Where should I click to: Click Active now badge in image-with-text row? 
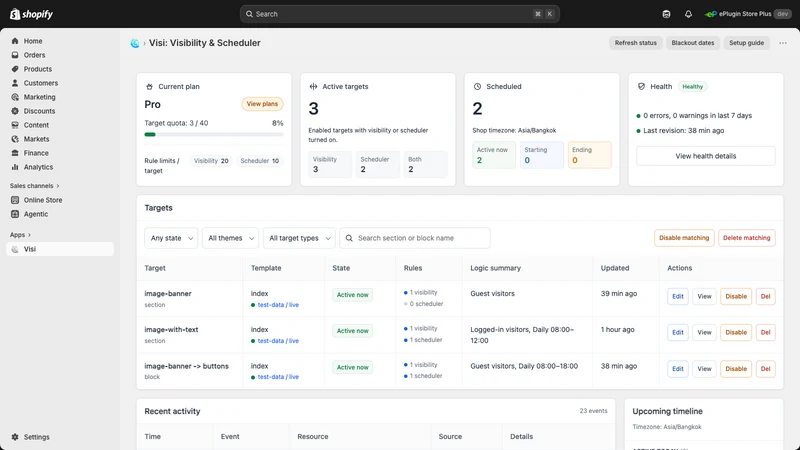353,331
